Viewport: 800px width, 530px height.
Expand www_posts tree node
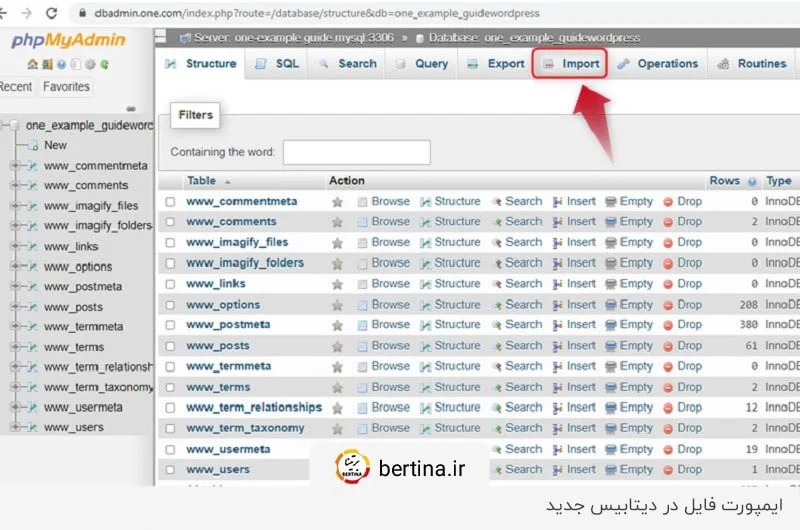click(x=15, y=307)
